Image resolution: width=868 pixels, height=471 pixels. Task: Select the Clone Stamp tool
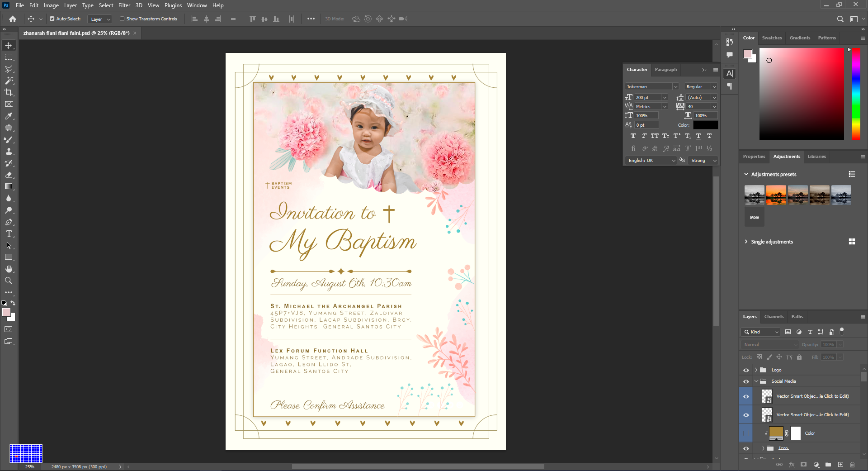[9, 151]
